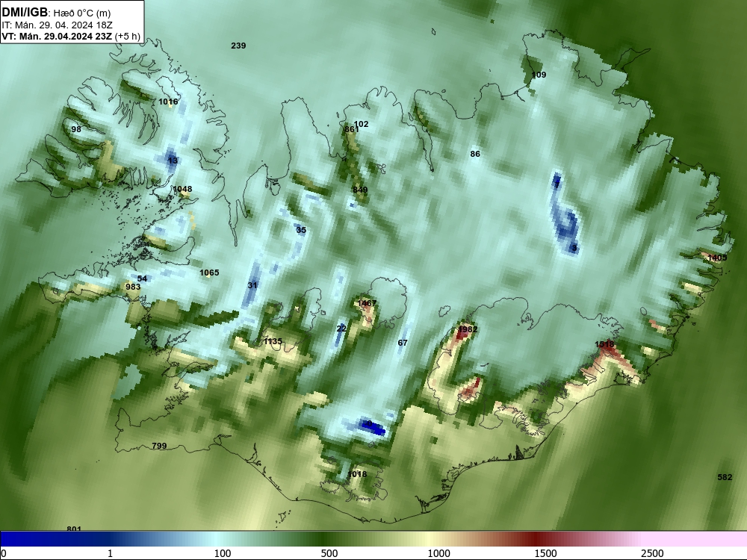Screen dimensions: 747x560
Task: Click the map value 1982 on the red area
Action: click(x=468, y=329)
